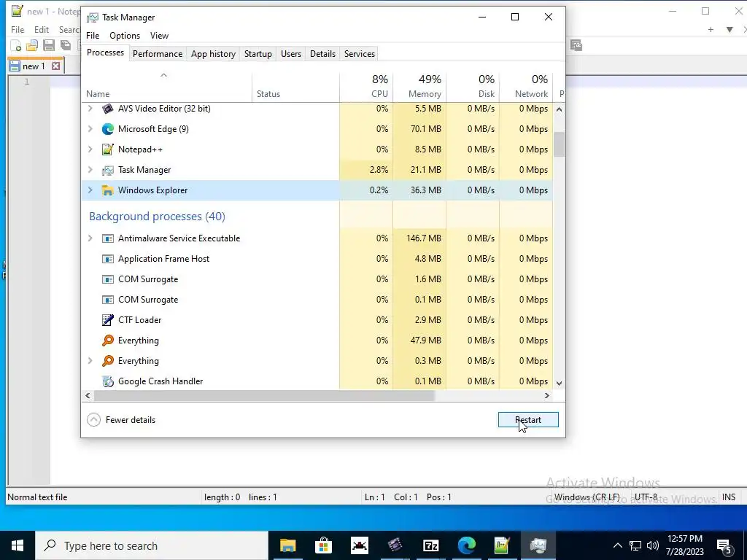Open 7-Zip from the taskbar

(x=430, y=545)
